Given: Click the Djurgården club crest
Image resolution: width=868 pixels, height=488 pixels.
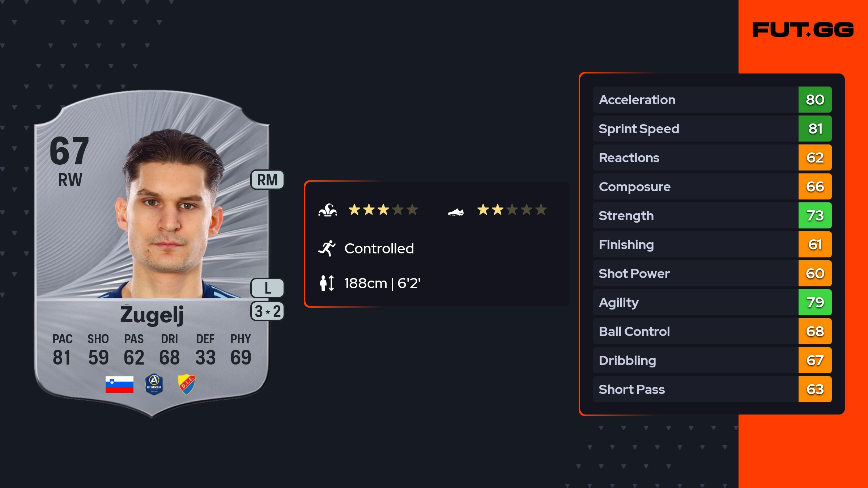Looking at the screenshot, I should point(187,384).
